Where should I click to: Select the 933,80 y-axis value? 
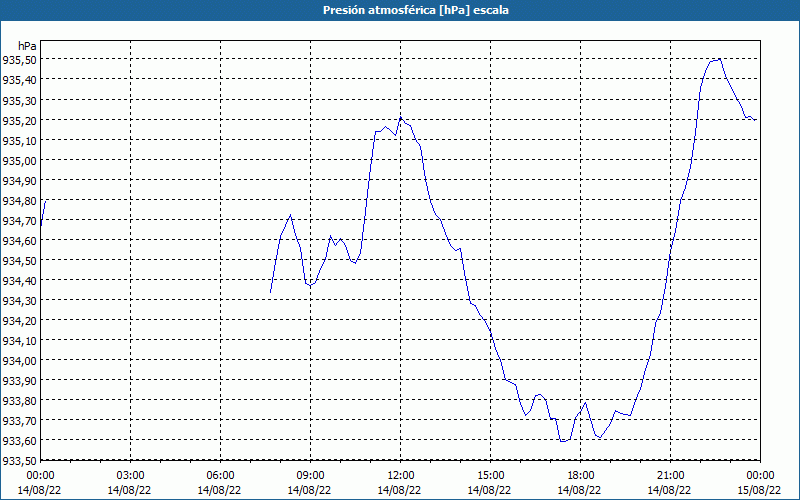point(19,401)
